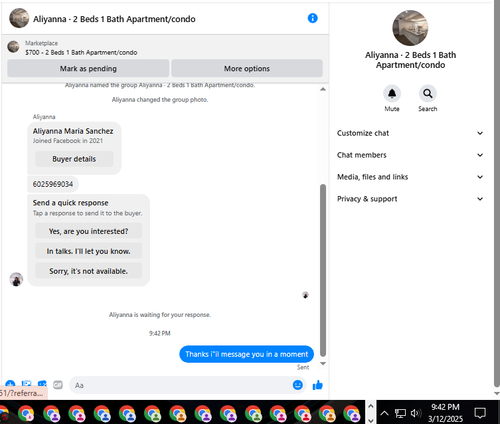Click the chat scrollbar down arrow
The width and height of the screenshot is (500, 424).
tap(323, 363)
